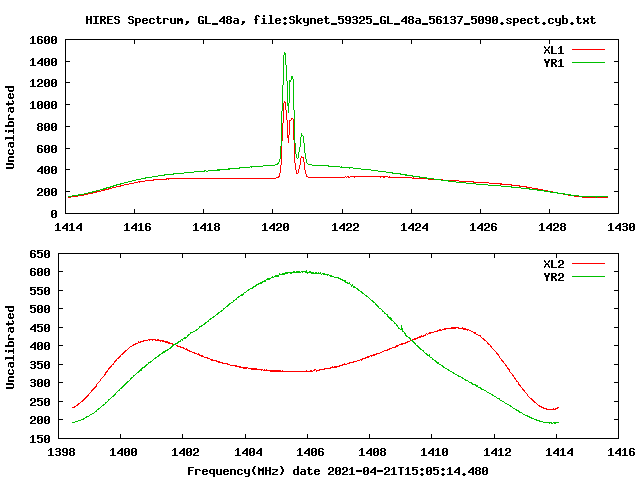Click the 1420 x-axis tick label

point(275,227)
